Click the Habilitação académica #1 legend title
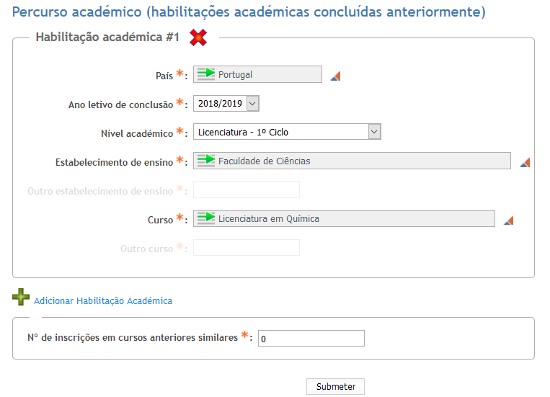550x397 pixels. [108, 37]
